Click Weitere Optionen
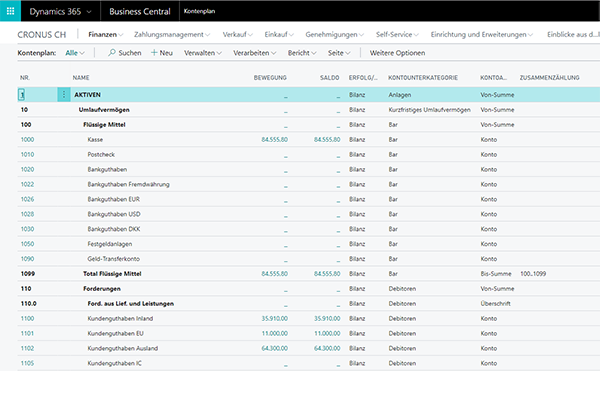600x420 pixels. point(397,52)
